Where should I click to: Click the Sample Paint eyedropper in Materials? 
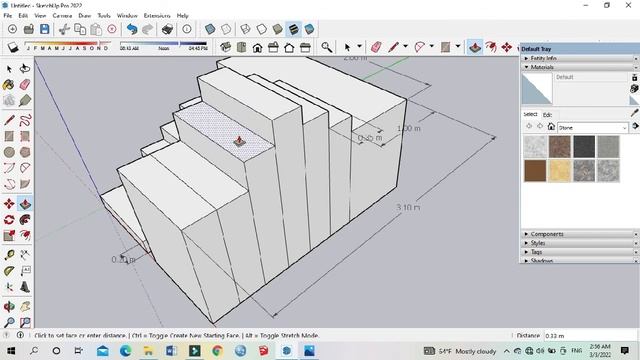(634, 113)
